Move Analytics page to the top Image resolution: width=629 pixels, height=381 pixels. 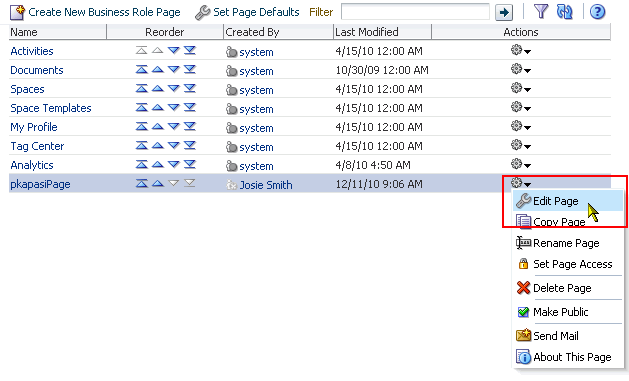141,164
